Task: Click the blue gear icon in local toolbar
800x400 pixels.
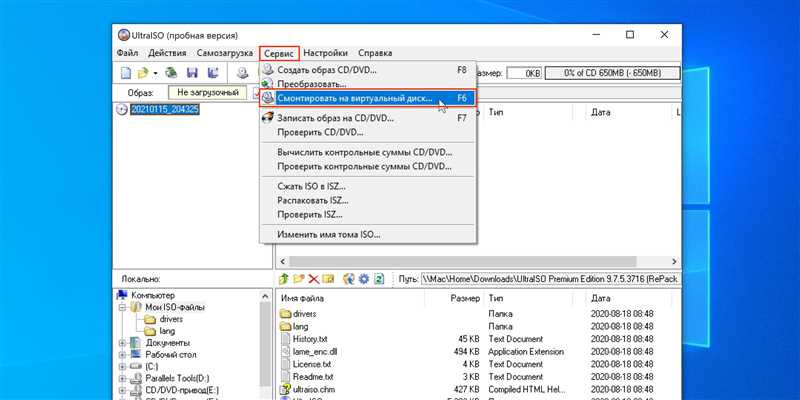Action: (x=364, y=279)
